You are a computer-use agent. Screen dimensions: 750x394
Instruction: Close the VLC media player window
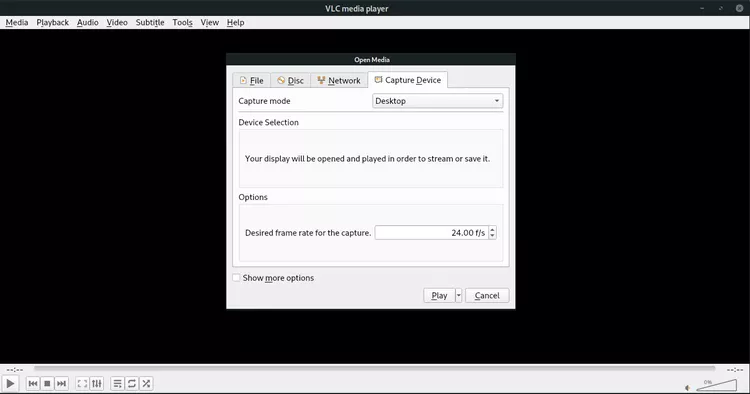pyautogui.click(x=739, y=8)
